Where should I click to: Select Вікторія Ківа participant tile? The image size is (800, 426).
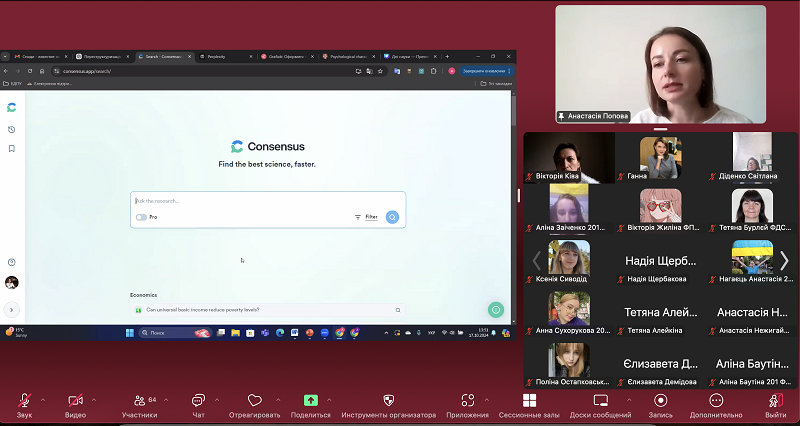point(569,158)
